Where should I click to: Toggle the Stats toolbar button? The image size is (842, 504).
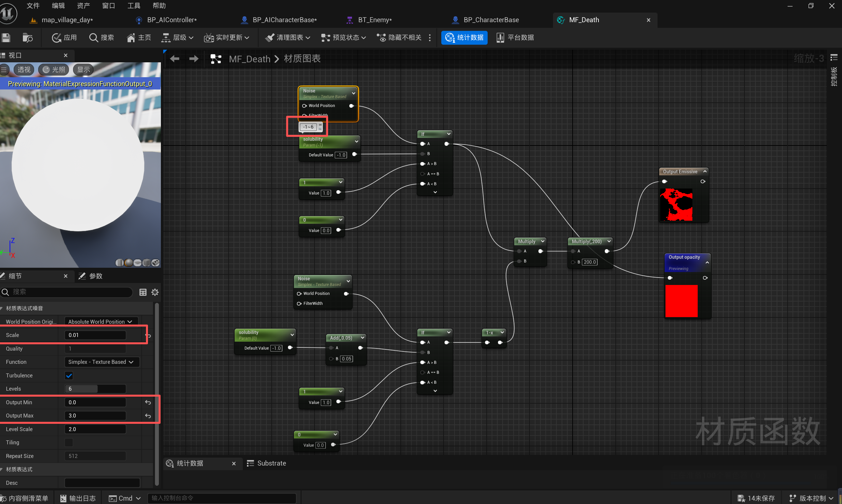click(x=464, y=37)
